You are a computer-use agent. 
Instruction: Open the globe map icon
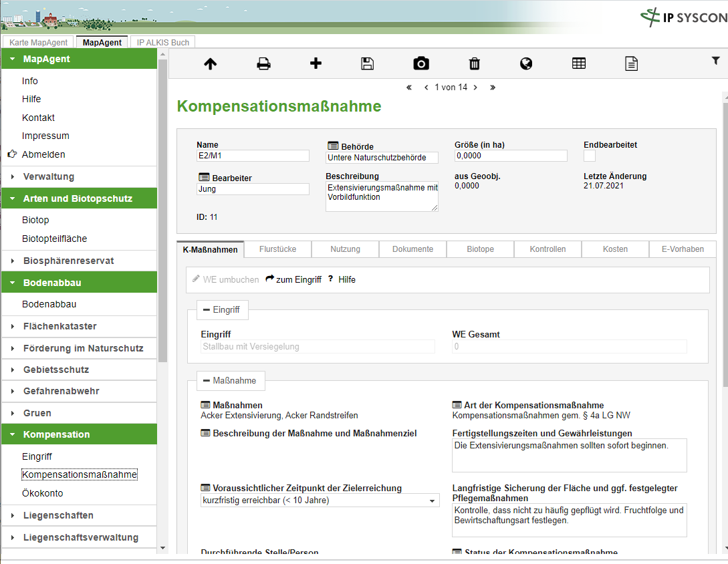click(526, 64)
